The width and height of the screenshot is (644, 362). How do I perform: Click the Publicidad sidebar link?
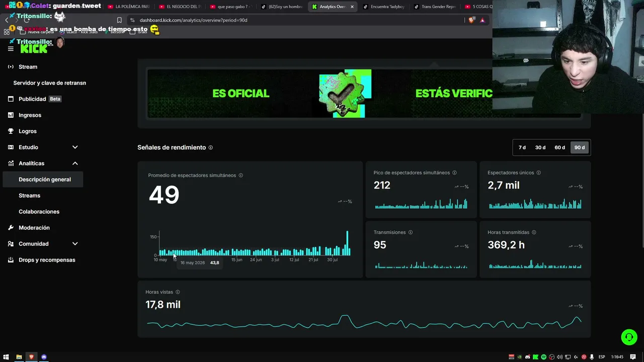click(x=32, y=99)
